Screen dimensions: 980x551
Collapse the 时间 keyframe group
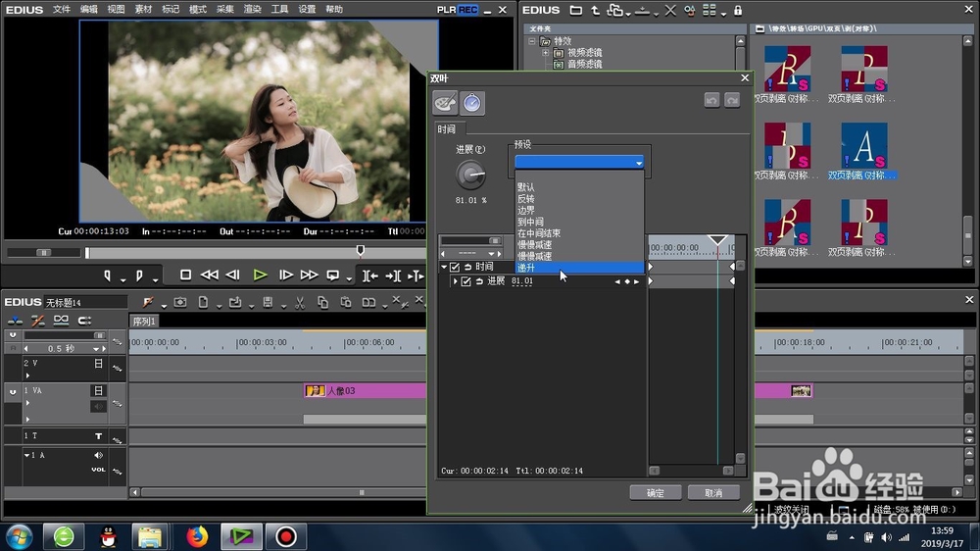[x=444, y=267]
